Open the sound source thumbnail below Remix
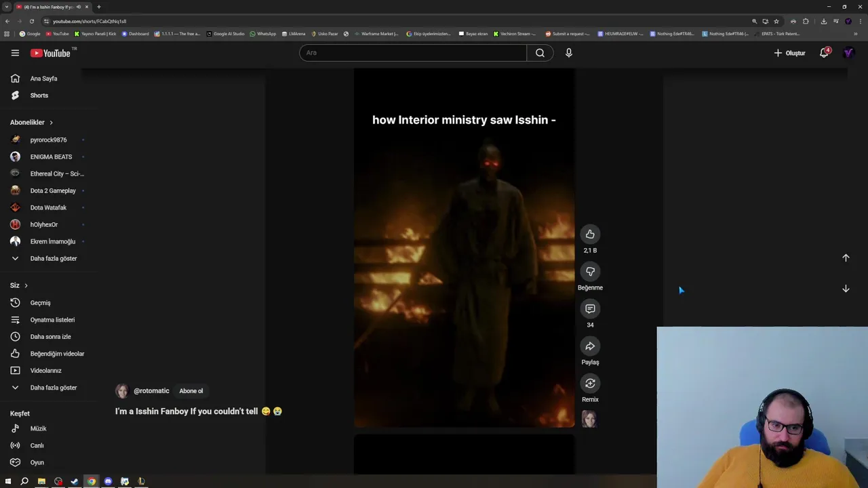Image resolution: width=868 pixels, height=488 pixels. tap(589, 419)
